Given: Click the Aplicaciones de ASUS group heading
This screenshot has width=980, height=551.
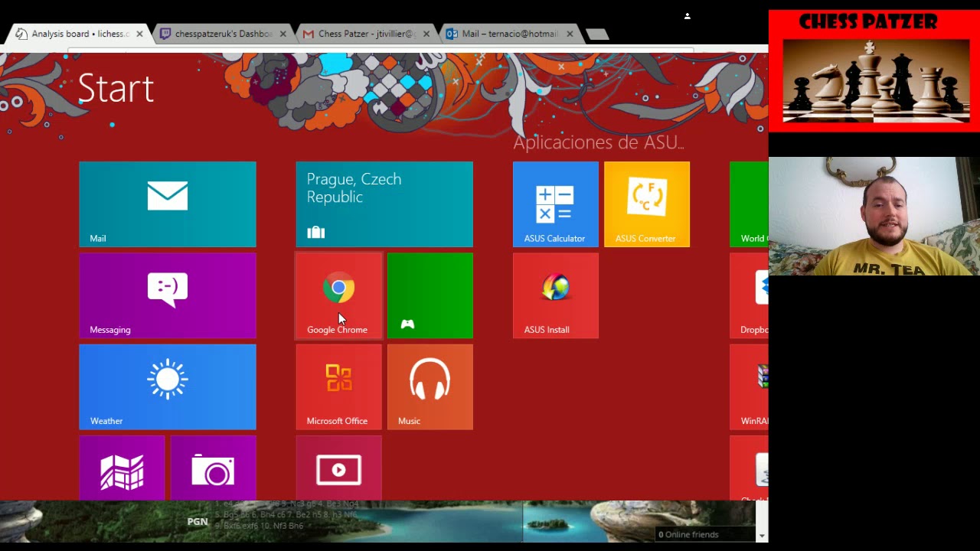Looking at the screenshot, I should point(599,142).
